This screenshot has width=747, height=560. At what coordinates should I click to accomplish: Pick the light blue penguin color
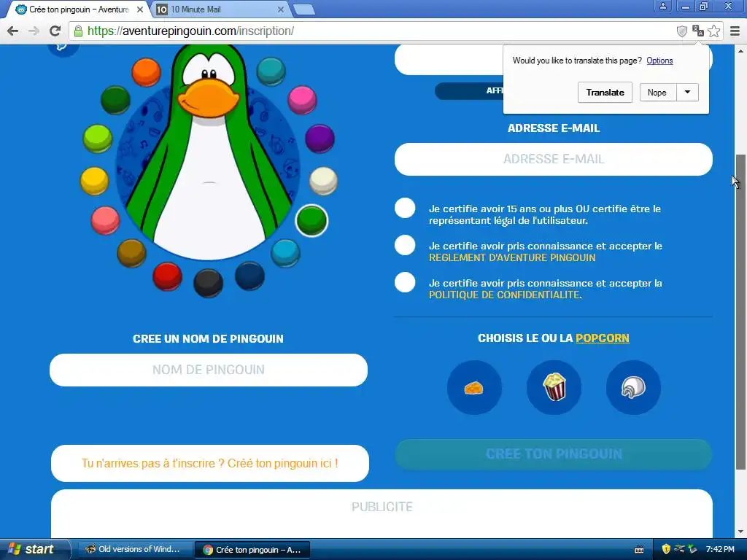(285, 253)
